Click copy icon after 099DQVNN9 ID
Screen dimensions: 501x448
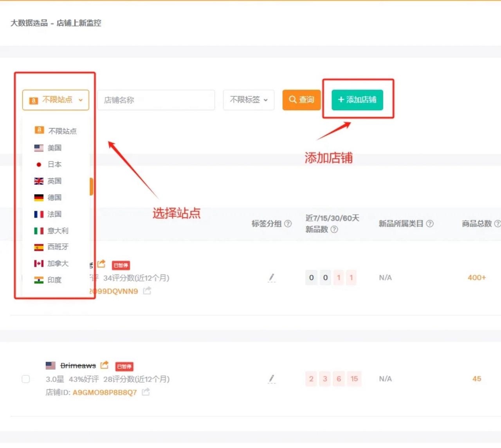[x=147, y=291]
